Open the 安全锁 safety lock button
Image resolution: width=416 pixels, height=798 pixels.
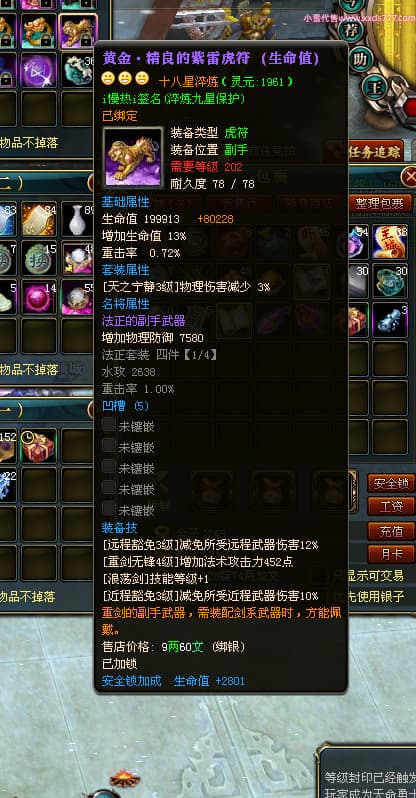click(391, 483)
